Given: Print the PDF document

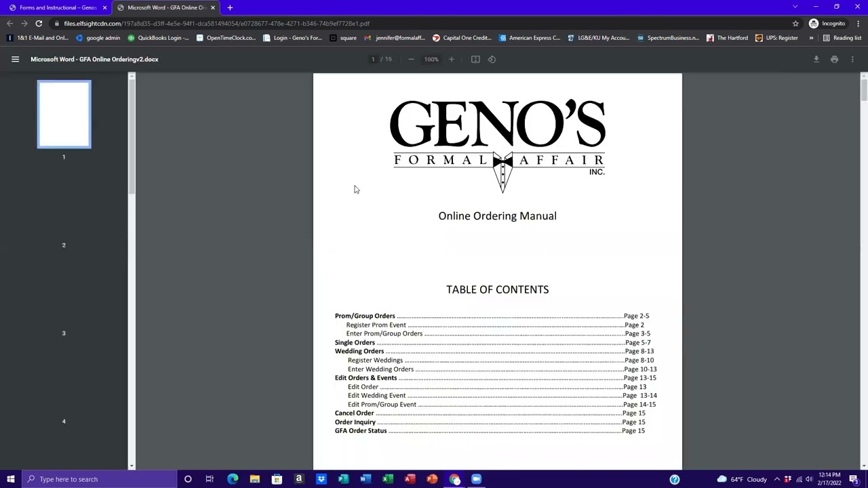Looking at the screenshot, I should click(835, 59).
